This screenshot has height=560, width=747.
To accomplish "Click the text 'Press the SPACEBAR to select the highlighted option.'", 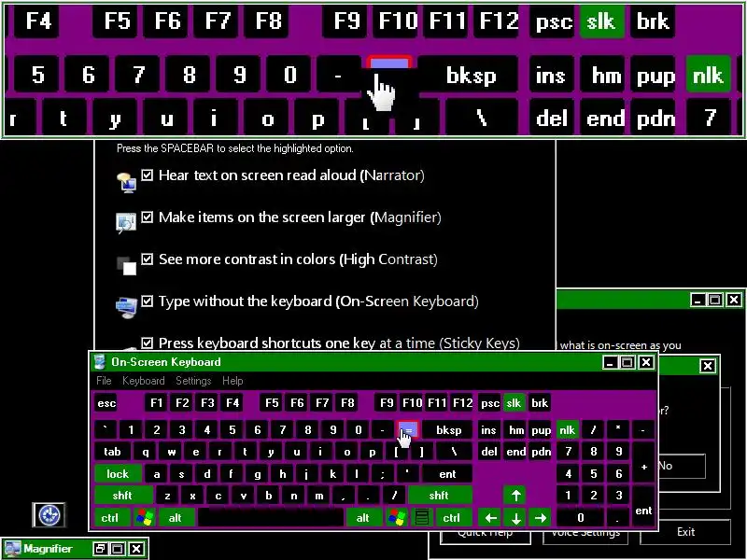I will [235, 148].
